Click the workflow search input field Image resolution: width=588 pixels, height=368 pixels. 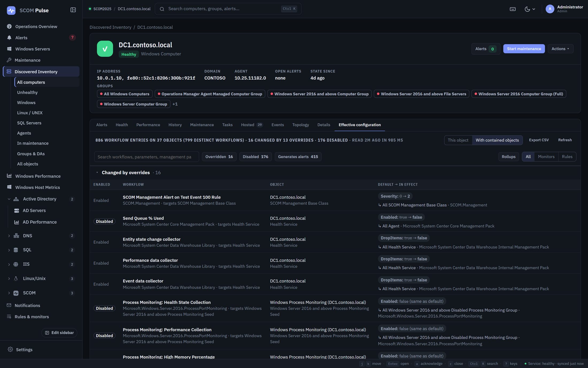point(146,157)
